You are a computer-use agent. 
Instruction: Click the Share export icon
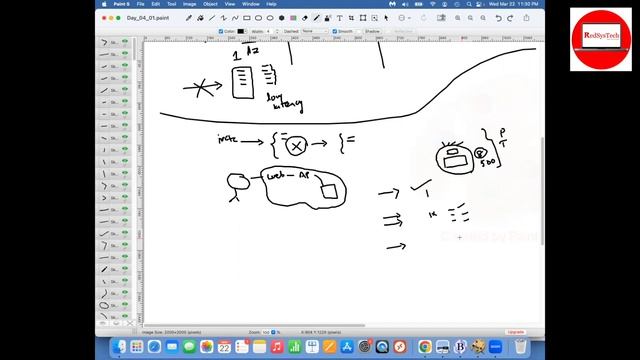(x=527, y=18)
